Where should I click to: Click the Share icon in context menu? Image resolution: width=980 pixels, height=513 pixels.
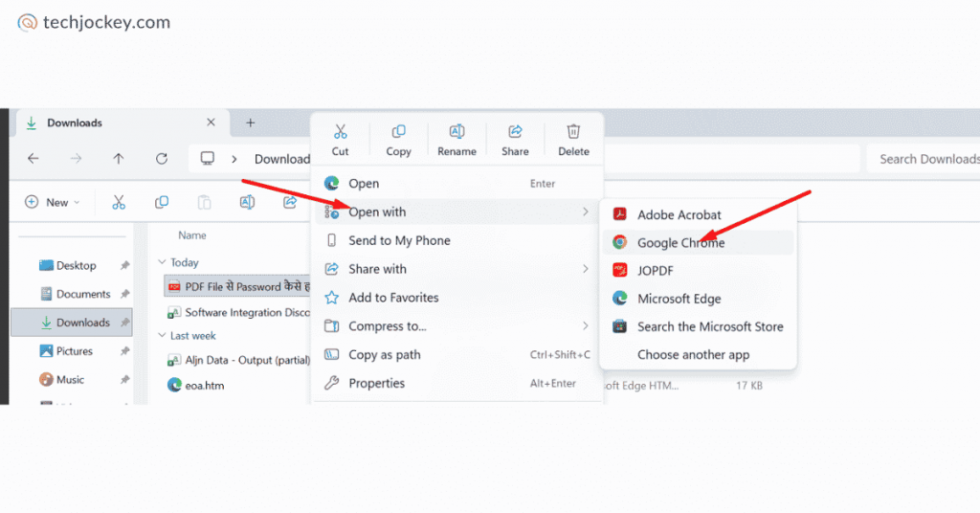tap(515, 132)
